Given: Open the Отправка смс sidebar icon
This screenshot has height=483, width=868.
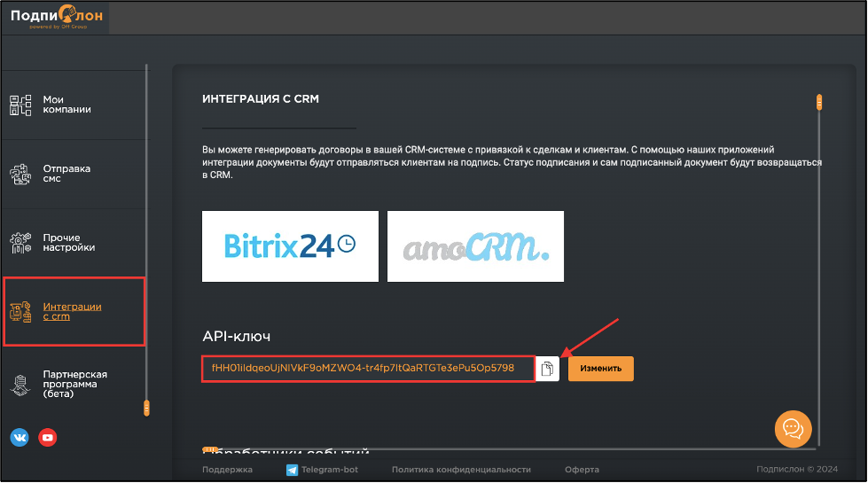Looking at the screenshot, I should click(x=20, y=175).
